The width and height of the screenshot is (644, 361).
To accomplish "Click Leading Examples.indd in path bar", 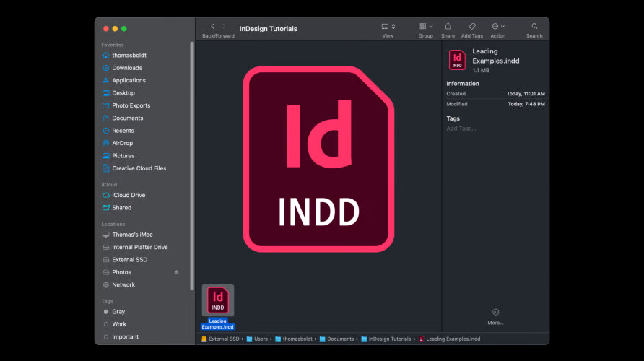I will pos(449,339).
